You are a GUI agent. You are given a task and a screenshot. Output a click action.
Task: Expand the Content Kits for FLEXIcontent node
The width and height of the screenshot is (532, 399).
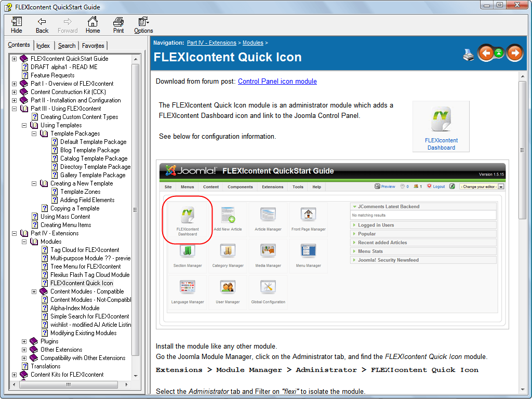14,375
